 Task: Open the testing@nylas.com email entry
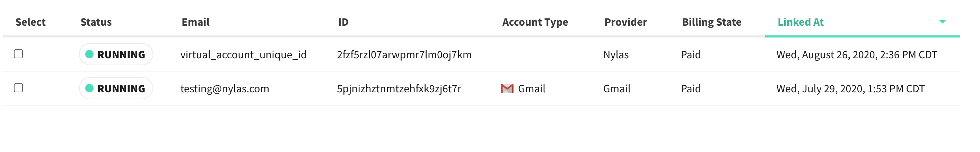click(225, 89)
